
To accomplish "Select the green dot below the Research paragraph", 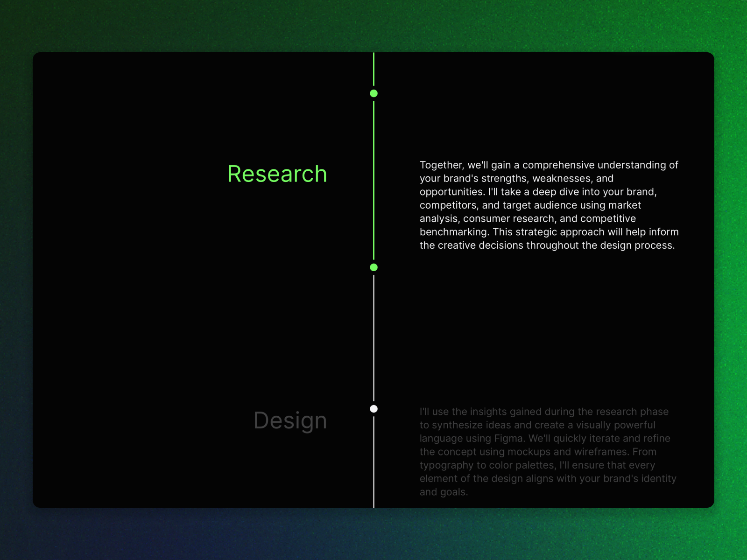I will pos(373,267).
